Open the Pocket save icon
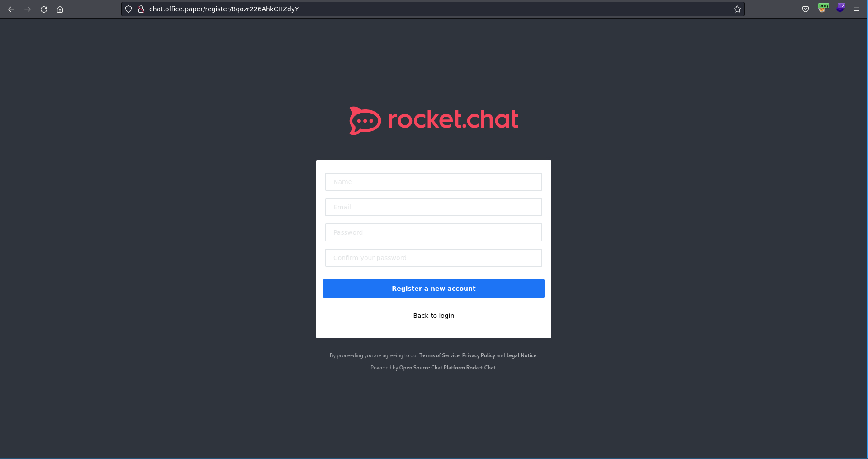 pos(805,9)
